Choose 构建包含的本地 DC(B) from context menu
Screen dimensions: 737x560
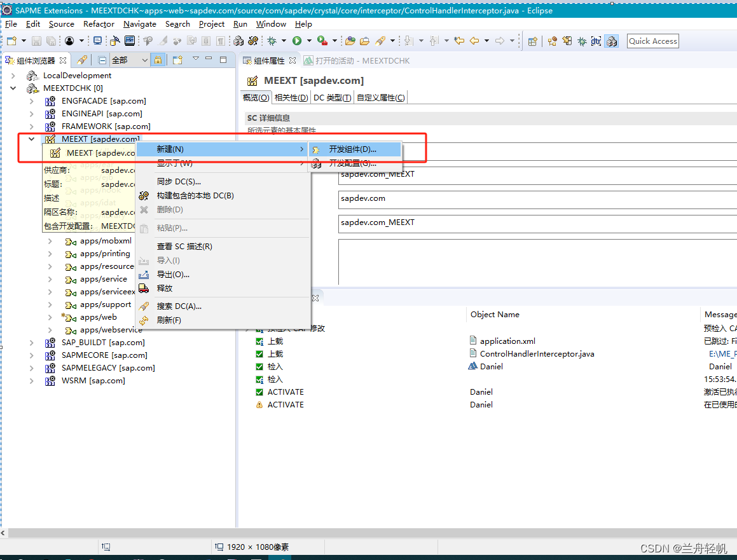[x=223, y=196]
